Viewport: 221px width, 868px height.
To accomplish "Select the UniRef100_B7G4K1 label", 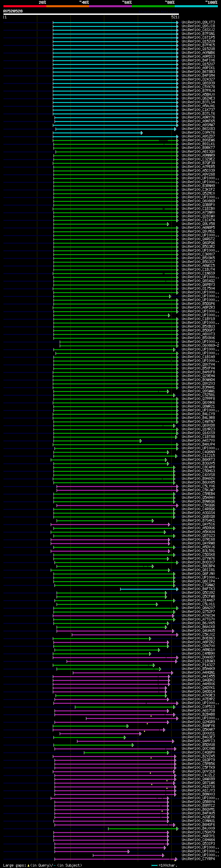I will (x=198, y=521).
